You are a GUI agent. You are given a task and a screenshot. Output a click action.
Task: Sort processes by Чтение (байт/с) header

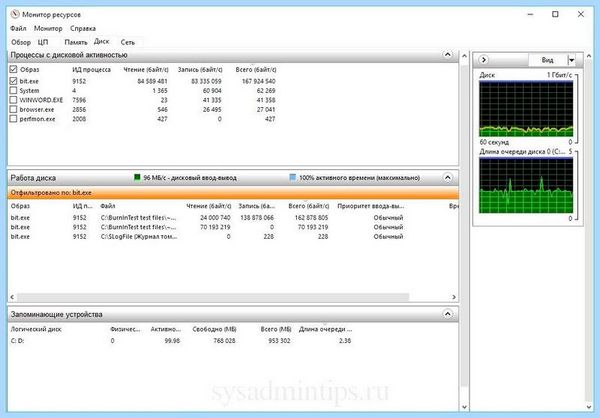(146, 70)
